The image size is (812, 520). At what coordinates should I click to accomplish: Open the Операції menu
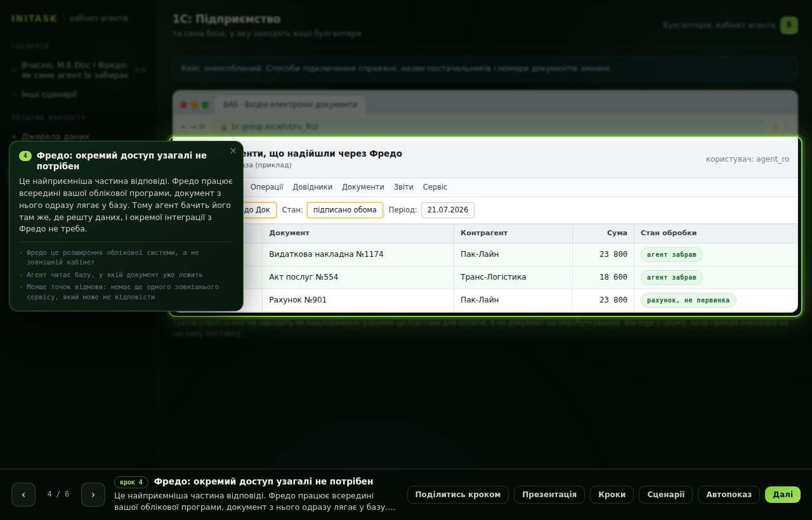pos(266,187)
